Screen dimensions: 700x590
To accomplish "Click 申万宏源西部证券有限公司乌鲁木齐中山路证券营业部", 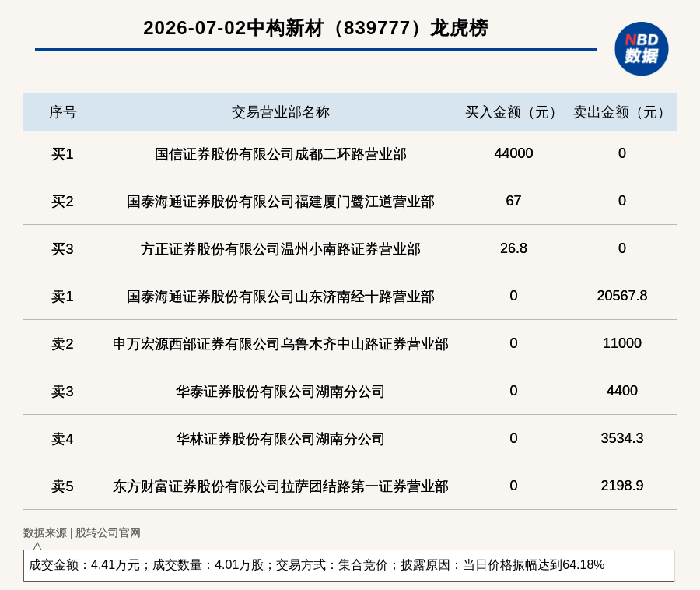I will click(x=280, y=344).
